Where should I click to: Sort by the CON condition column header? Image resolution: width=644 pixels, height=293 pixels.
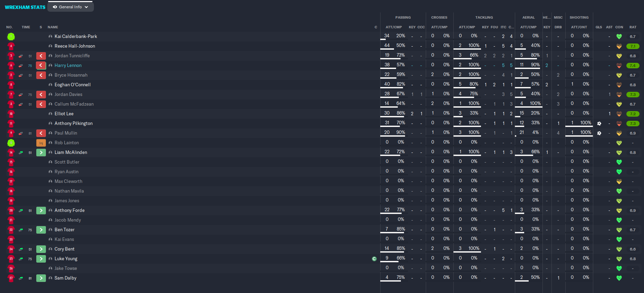[619, 27]
